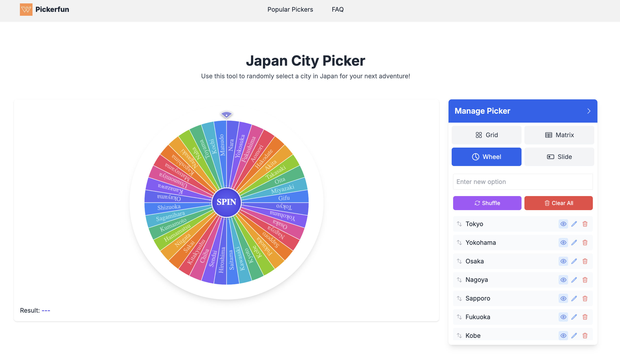Click the Enter new option field
Screen dimensions: 620x364
[x=522, y=182]
